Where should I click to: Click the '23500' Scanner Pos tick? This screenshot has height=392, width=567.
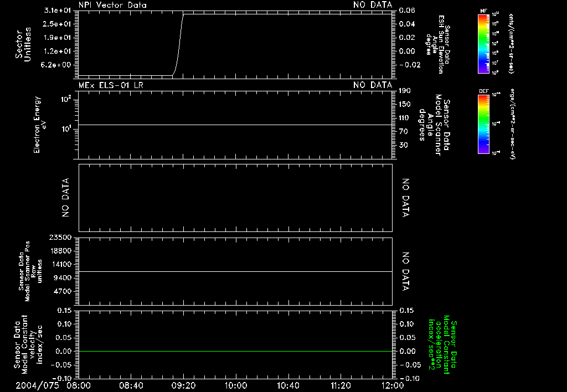pyautogui.click(x=60, y=237)
